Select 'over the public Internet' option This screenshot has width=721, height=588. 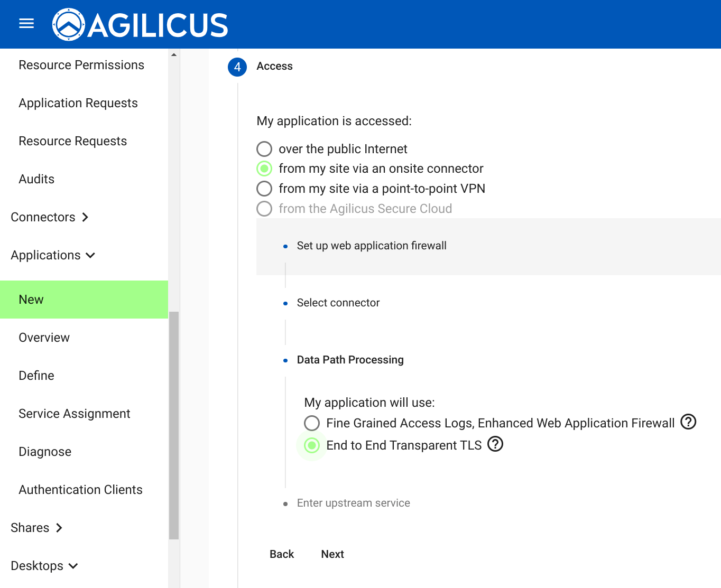(x=264, y=149)
